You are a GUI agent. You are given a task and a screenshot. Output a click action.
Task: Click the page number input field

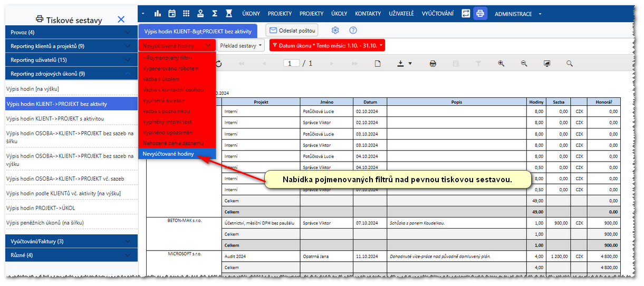pos(291,63)
